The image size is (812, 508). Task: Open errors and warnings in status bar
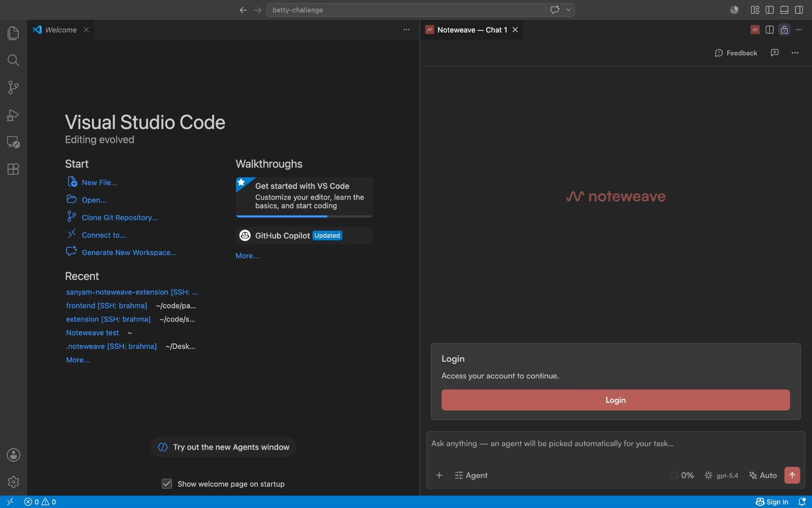pyautogui.click(x=40, y=502)
